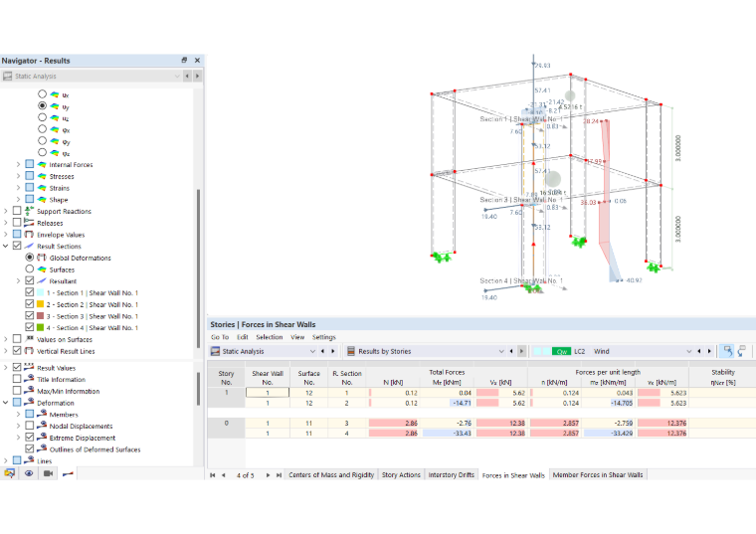Click the Shear Wall No. cell in first row
756x534 pixels.
click(268, 393)
